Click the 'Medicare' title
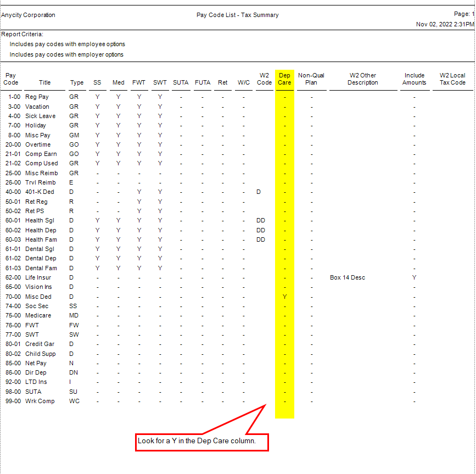The image size is (476, 474). (x=38, y=315)
